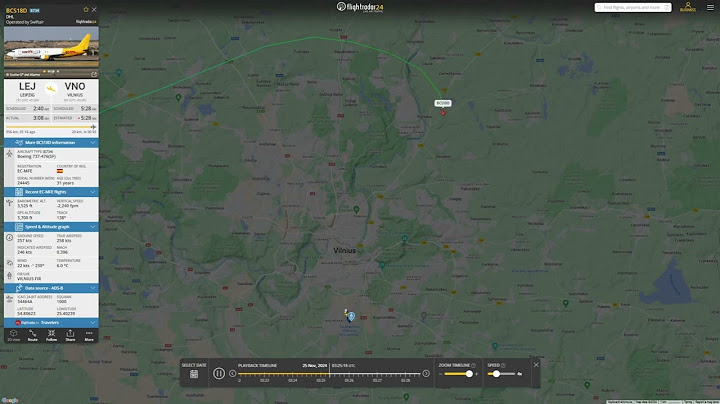The image size is (720, 404).
Task: Expand the Travelers section
Action: pyautogui.click(x=51, y=323)
